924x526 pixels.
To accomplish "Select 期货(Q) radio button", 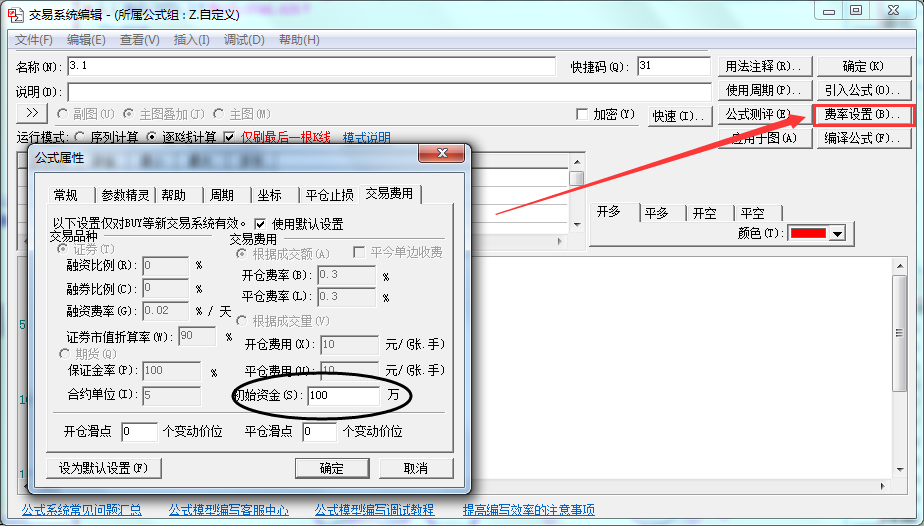I will tap(64, 354).
